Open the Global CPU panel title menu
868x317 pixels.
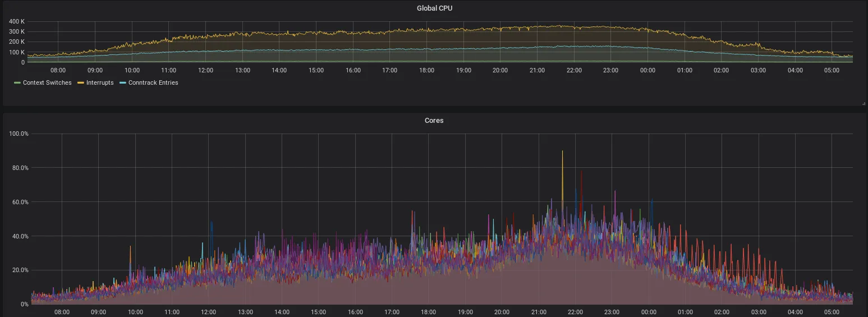click(434, 8)
